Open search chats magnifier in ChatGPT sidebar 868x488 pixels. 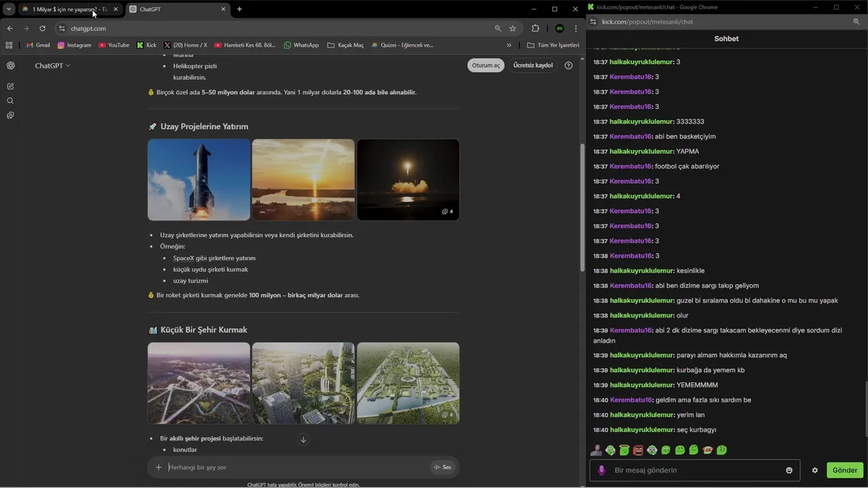tap(10, 101)
